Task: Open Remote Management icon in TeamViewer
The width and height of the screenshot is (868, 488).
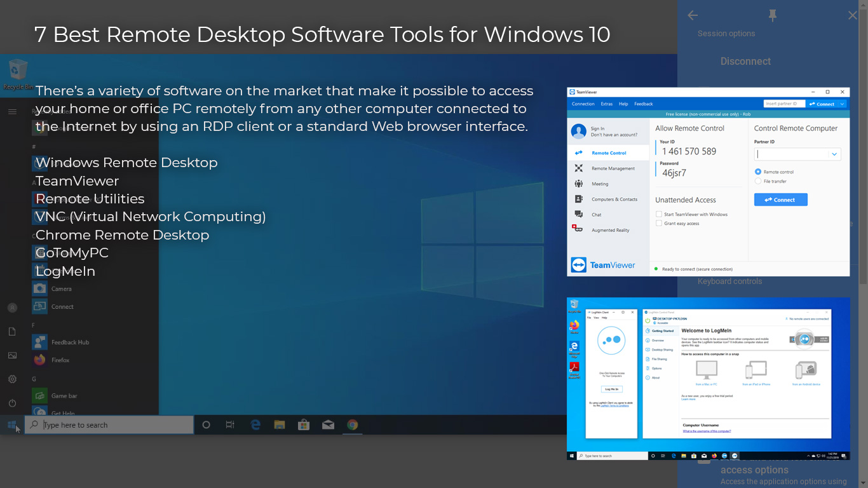Action: [578, 168]
